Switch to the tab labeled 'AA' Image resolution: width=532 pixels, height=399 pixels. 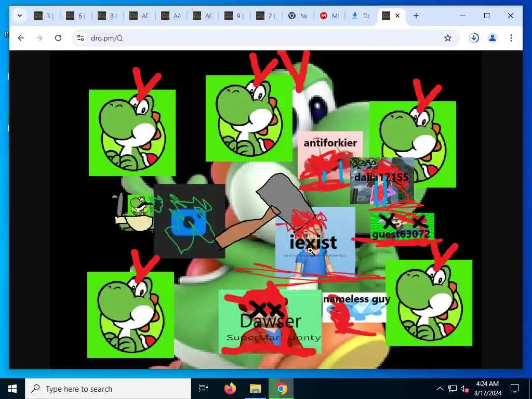pyautogui.click(x=171, y=16)
